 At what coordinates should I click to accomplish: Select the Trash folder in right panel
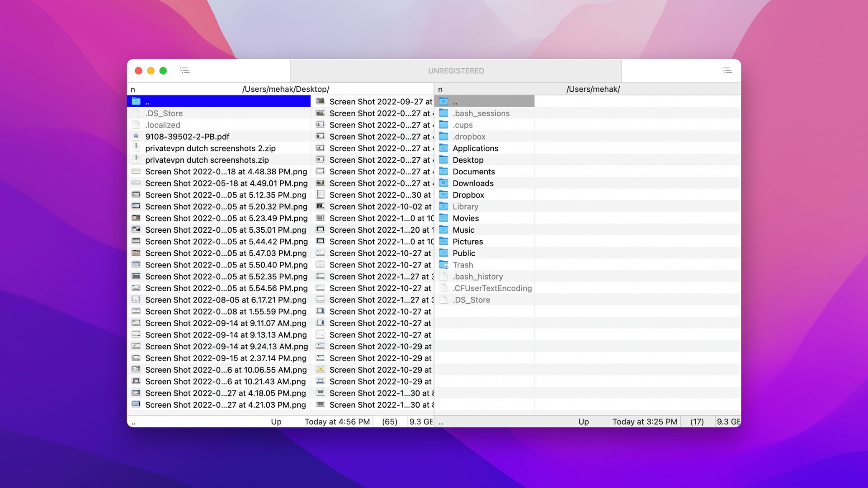[462, 265]
